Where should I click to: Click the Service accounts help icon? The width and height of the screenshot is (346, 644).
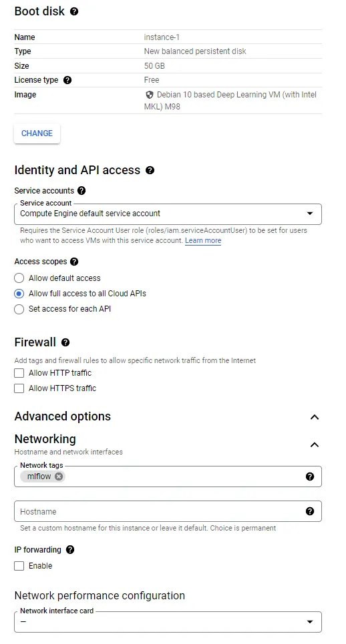[x=81, y=191]
